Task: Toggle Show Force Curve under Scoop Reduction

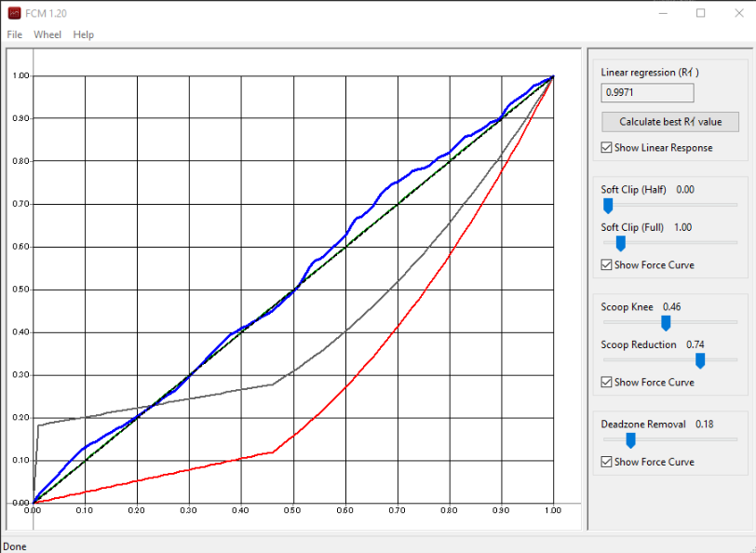Action: tap(607, 383)
